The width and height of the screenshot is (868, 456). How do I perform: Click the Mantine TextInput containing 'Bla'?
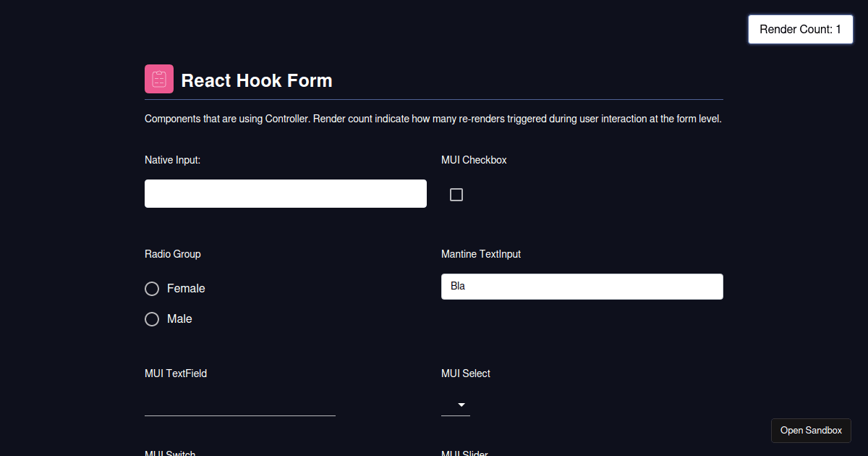(x=582, y=286)
